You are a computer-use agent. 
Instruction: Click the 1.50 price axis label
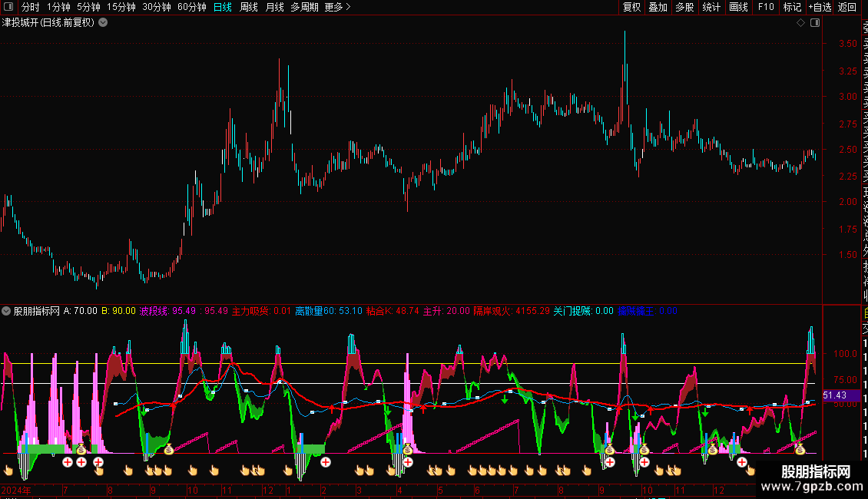(x=847, y=255)
